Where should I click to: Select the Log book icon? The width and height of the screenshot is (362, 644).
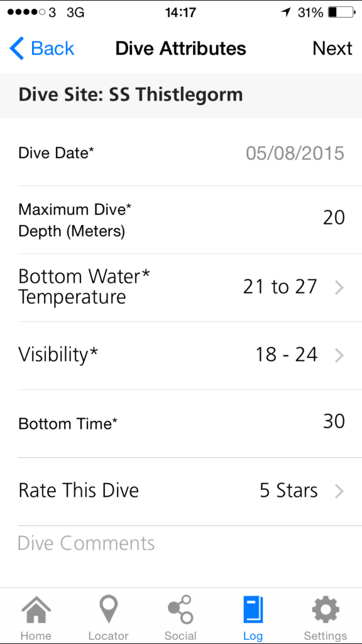tap(253, 609)
